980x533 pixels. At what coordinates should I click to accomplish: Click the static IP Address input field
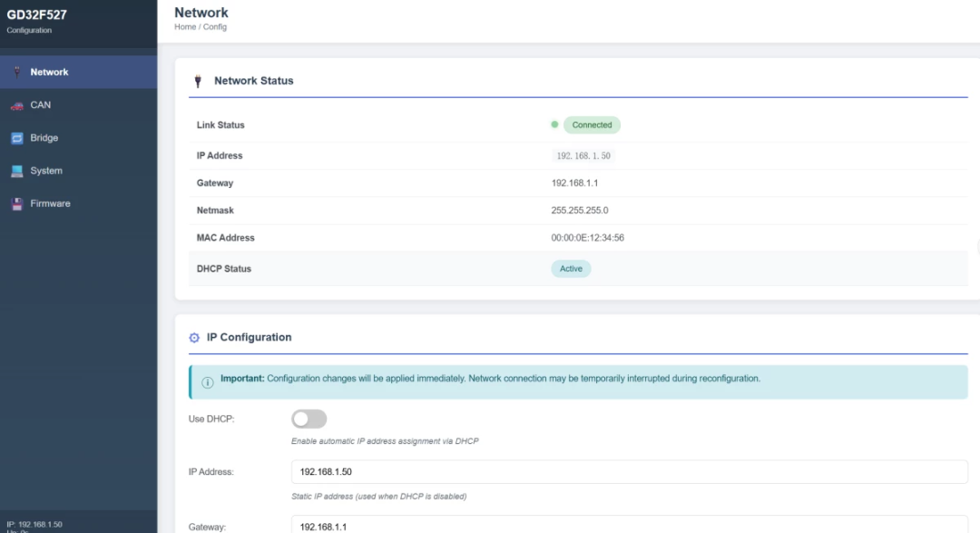[629, 472]
